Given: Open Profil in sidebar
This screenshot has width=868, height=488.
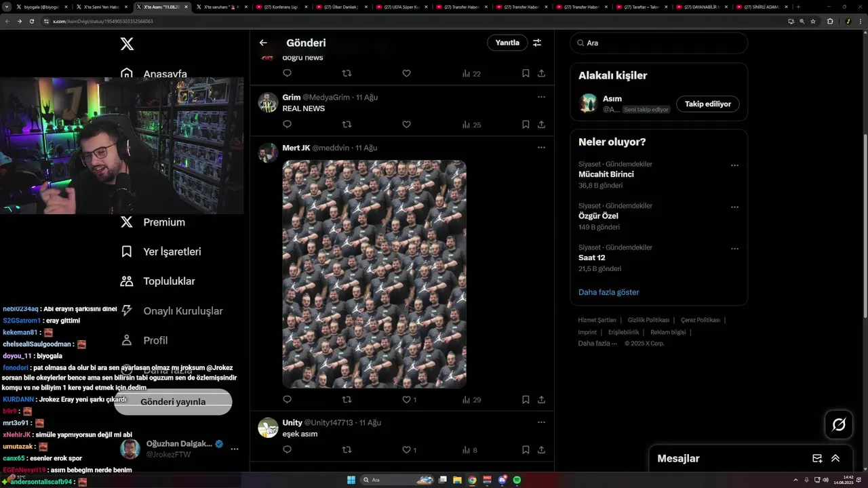Looking at the screenshot, I should 144,340.
